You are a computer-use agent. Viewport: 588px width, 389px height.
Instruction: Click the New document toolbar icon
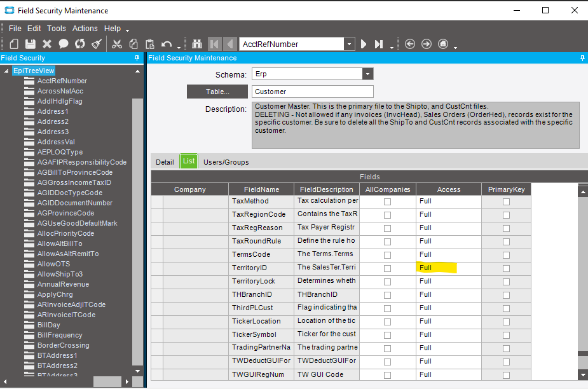point(14,44)
